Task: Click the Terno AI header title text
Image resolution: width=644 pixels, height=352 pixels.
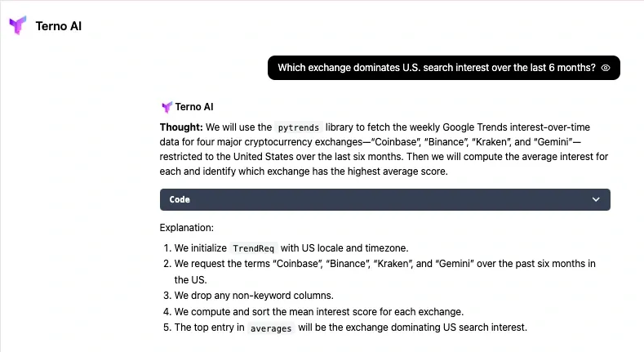Action: coord(59,26)
